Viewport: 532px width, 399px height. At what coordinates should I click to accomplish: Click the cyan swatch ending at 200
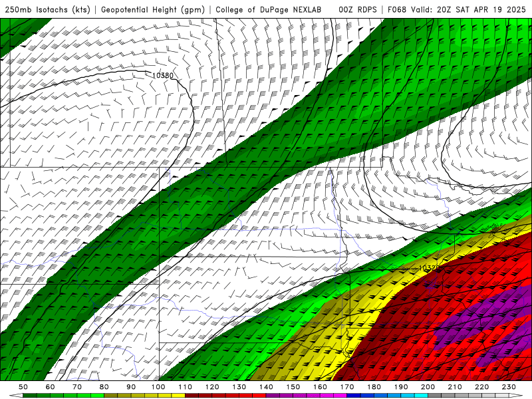point(421,395)
